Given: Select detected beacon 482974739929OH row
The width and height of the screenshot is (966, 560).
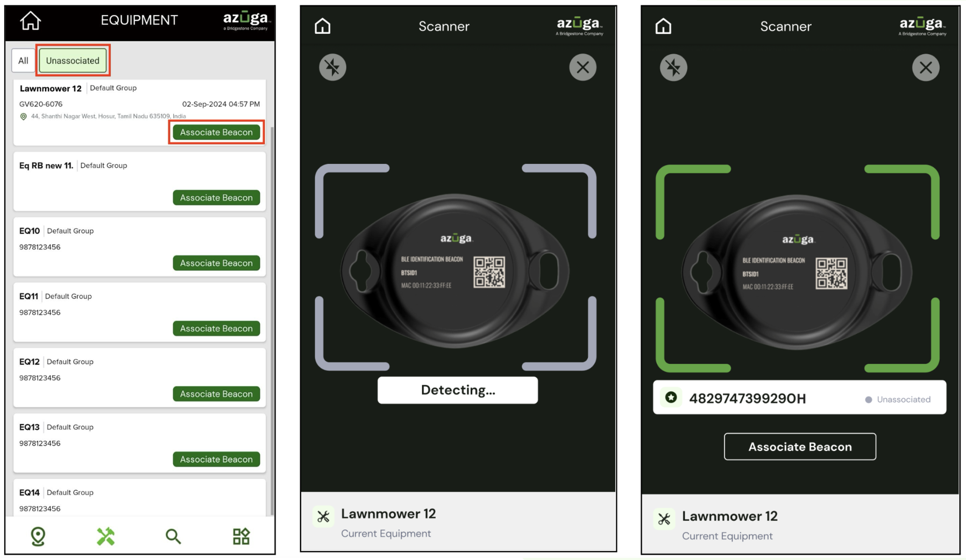Looking at the screenshot, I should [x=799, y=398].
